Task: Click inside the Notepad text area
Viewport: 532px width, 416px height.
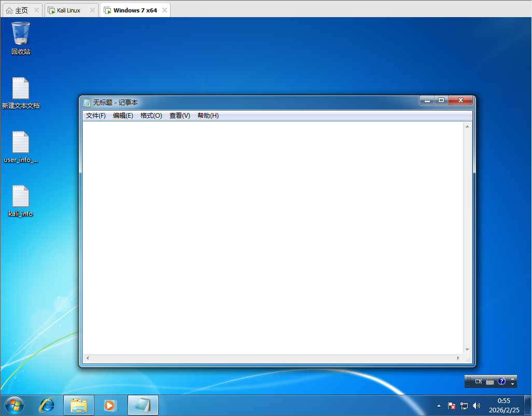Action: click(x=273, y=238)
